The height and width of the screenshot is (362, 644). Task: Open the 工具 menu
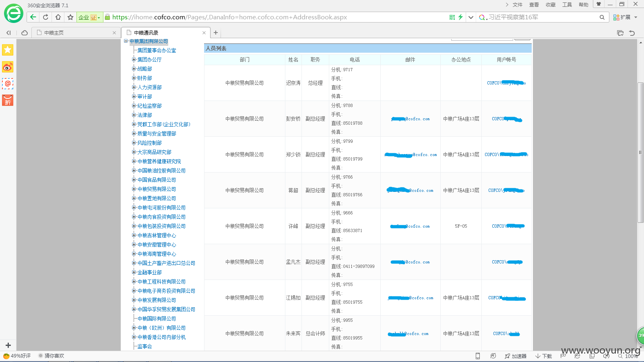tap(567, 5)
